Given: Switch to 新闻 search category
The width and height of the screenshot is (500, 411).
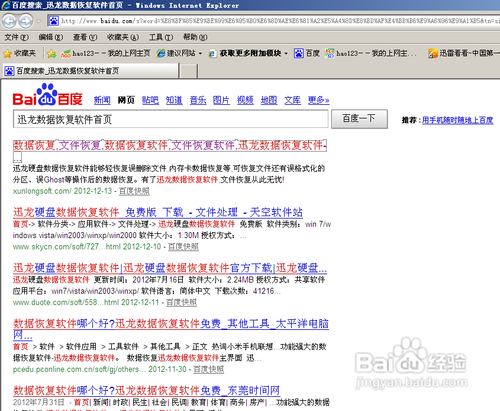Looking at the screenshot, I should point(102,100).
